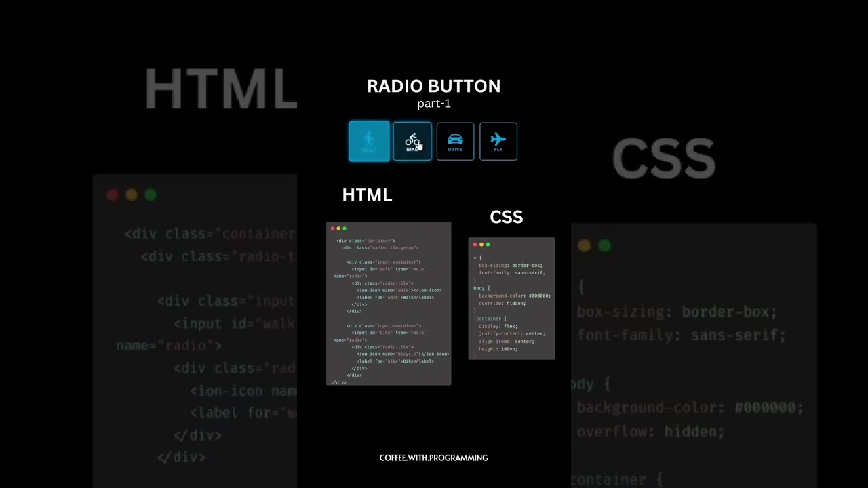Viewport: 868px width, 488px height.
Task: Open the sharp HTML code snippet card
Action: click(389, 304)
